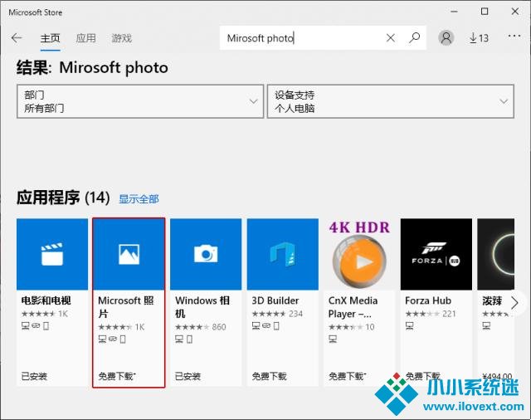This screenshot has height=420, width=531.
Task: Open downloads showing 13 pending
Action: click(479, 38)
